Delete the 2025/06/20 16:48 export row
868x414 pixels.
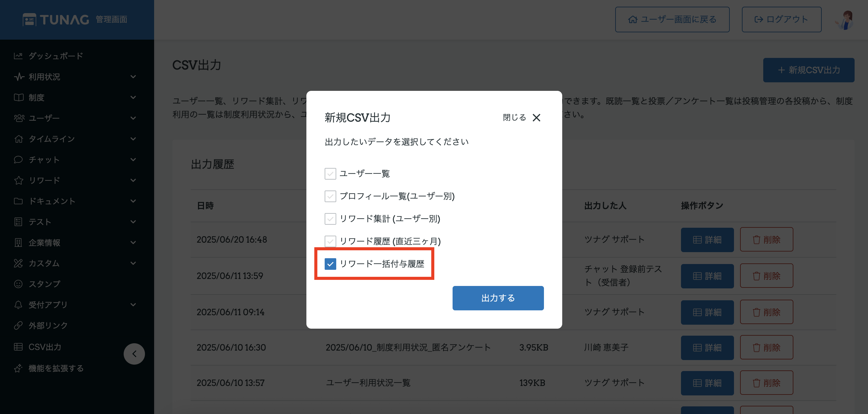pos(766,240)
